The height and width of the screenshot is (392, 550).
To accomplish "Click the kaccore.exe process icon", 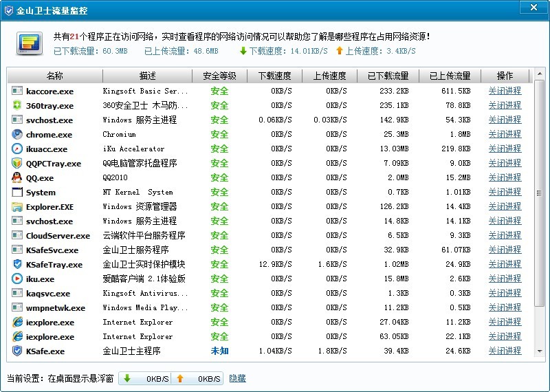I will [16, 91].
